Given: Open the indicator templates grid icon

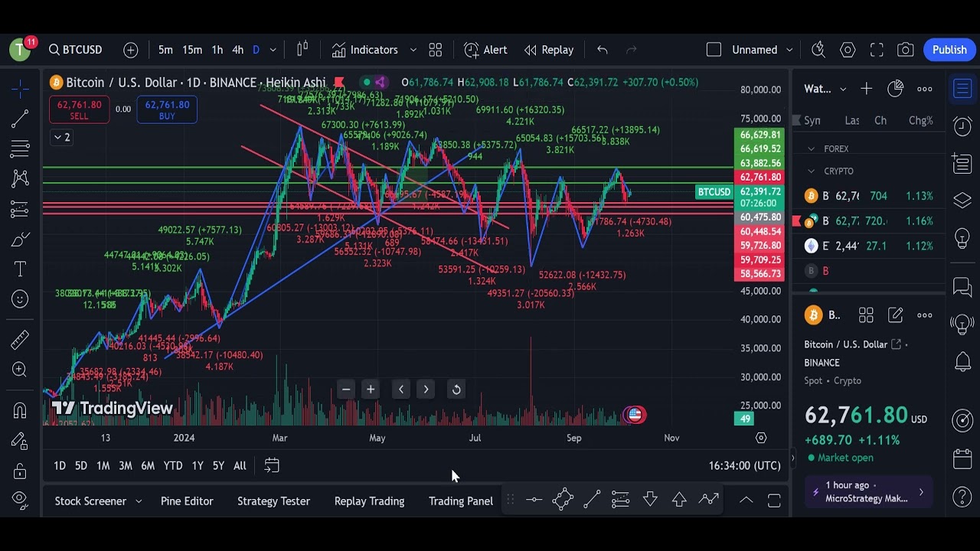Looking at the screenshot, I should [436, 50].
